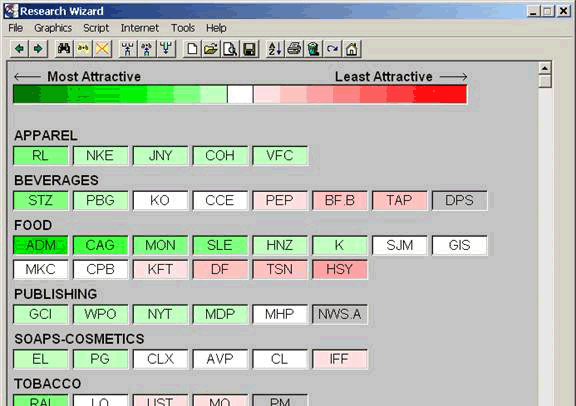Click the scrollbar up arrow
The image size is (576, 406).
[545, 69]
